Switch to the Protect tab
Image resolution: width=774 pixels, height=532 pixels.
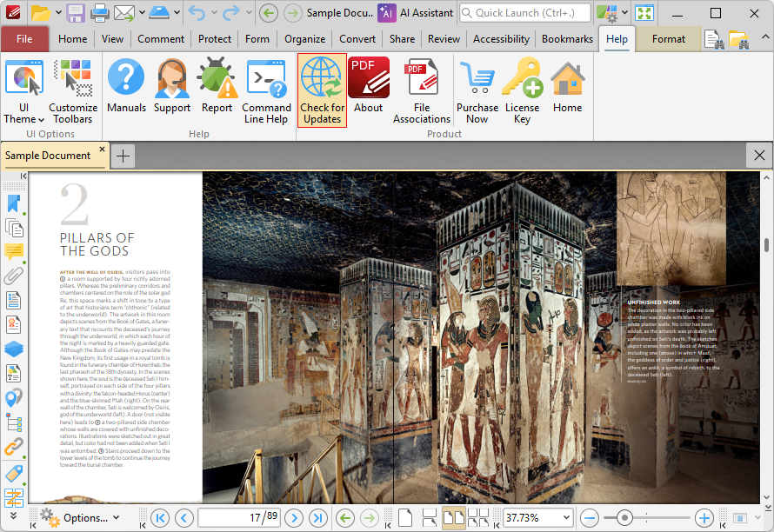215,39
